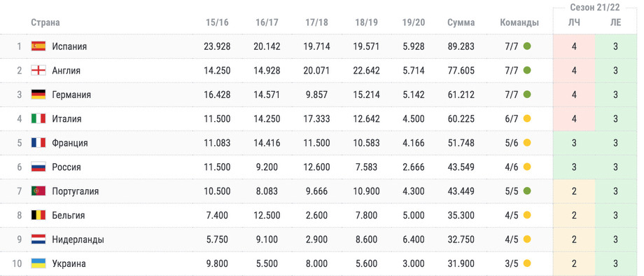This screenshot has height=276, width=644.
Task: Sort by the 15/16 column header
Action: click(x=217, y=22)
